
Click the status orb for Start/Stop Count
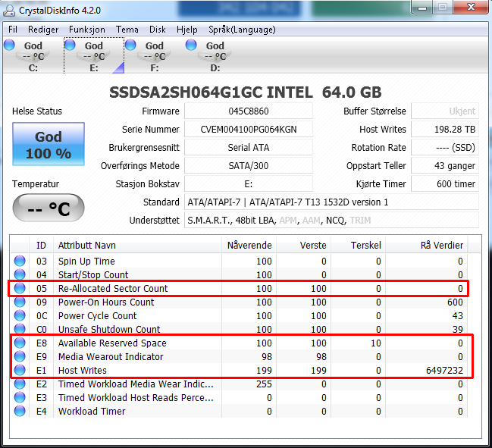click(20, 274)
